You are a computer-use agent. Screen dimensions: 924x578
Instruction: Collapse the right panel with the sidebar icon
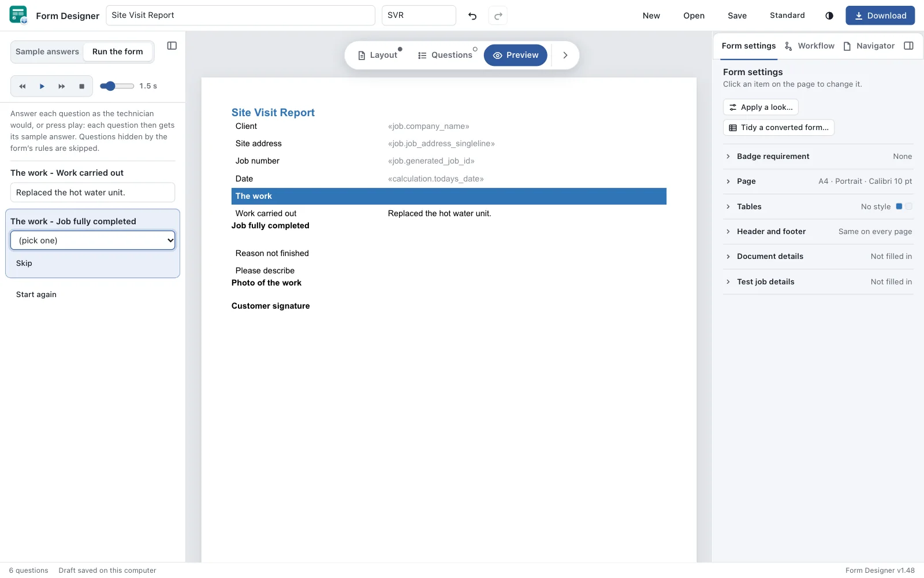coord(908,46)
